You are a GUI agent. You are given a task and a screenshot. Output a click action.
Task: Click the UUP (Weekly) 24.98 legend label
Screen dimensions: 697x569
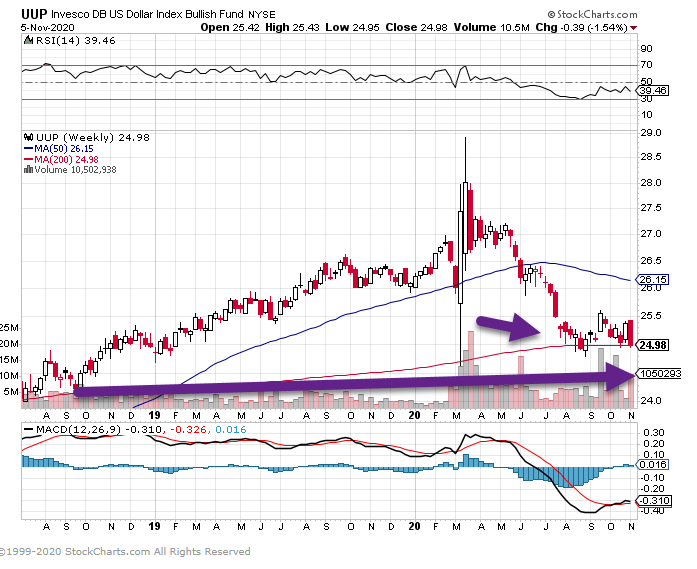92,138
